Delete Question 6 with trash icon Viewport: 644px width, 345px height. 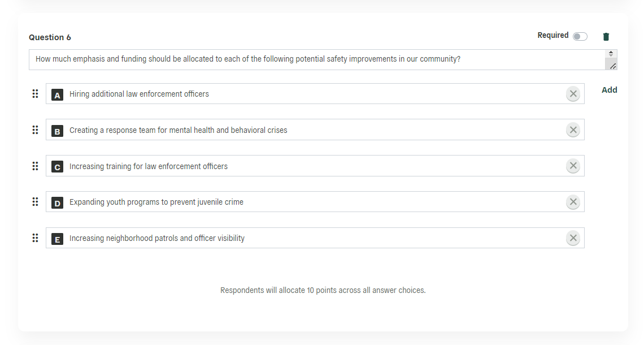click(x=606, y=37)
